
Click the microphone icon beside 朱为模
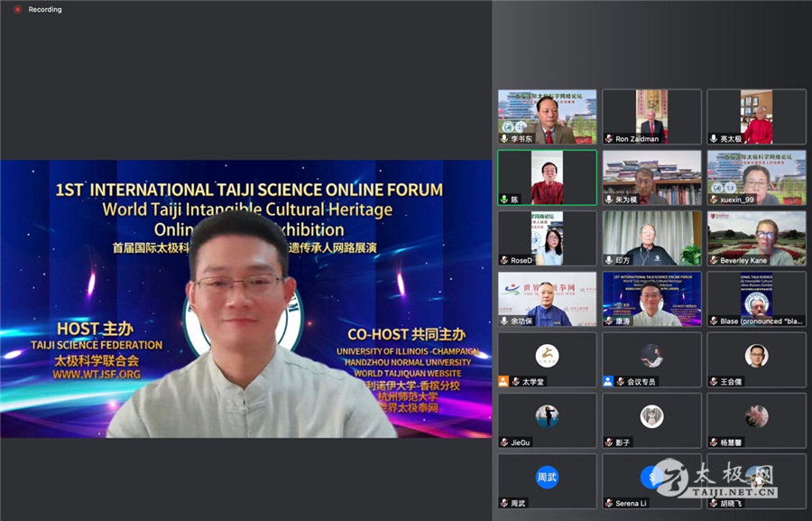point(609,199)
